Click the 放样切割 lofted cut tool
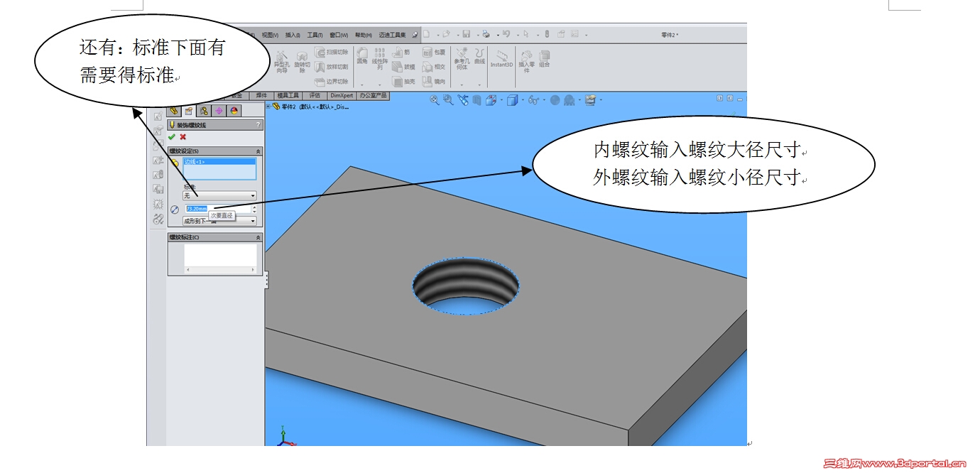Screen dimensions: 980x473 pyautogui.click(x=332, y=67)
